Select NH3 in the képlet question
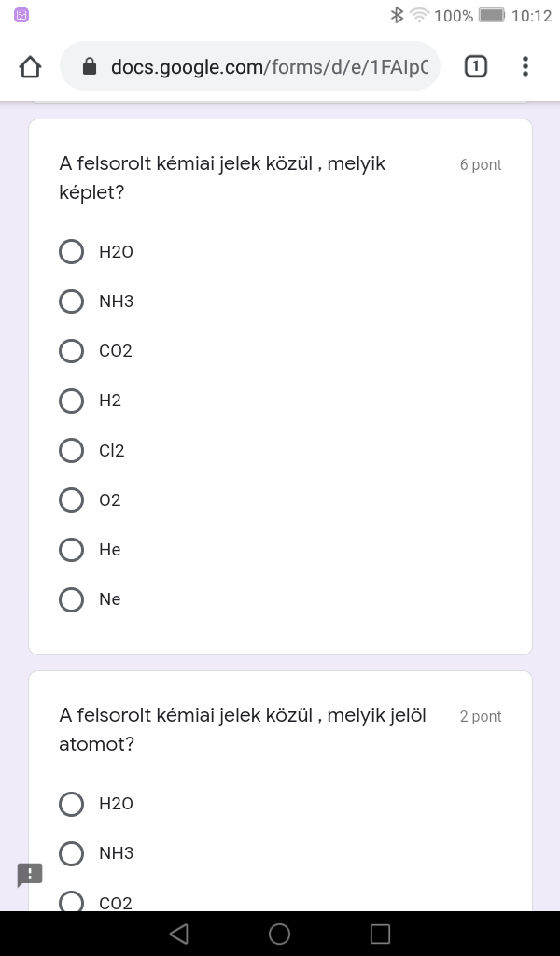 pyautogui.click(x=72, y=302)
